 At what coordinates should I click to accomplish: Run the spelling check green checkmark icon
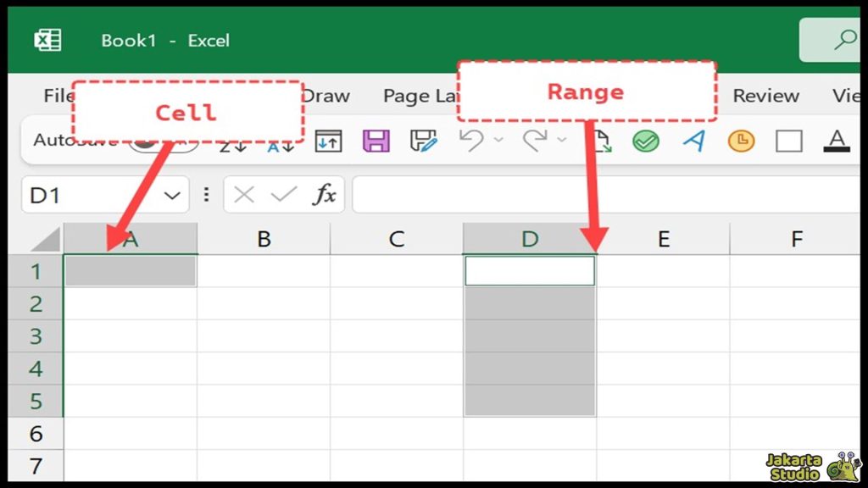coord(644,140)
